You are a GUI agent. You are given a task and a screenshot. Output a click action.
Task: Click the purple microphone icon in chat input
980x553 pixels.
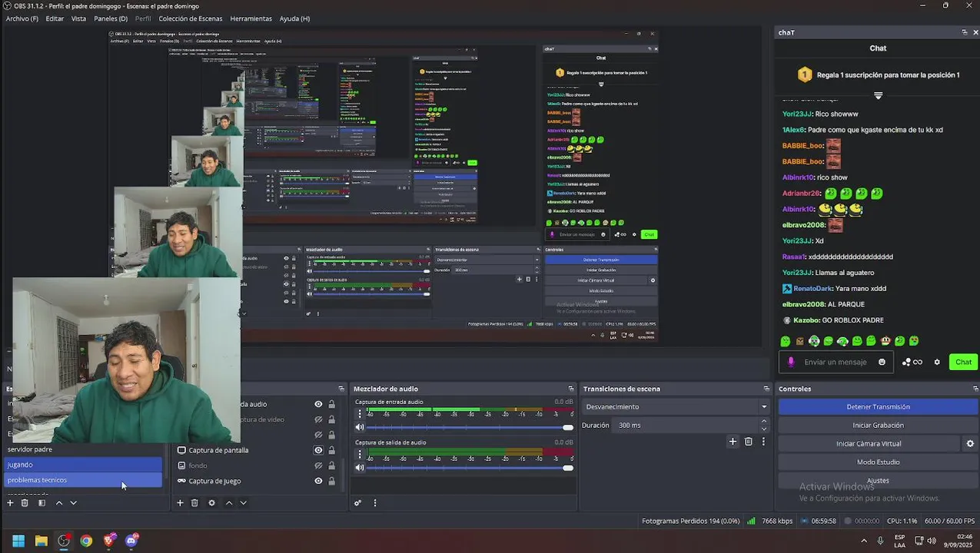point(791,362)
